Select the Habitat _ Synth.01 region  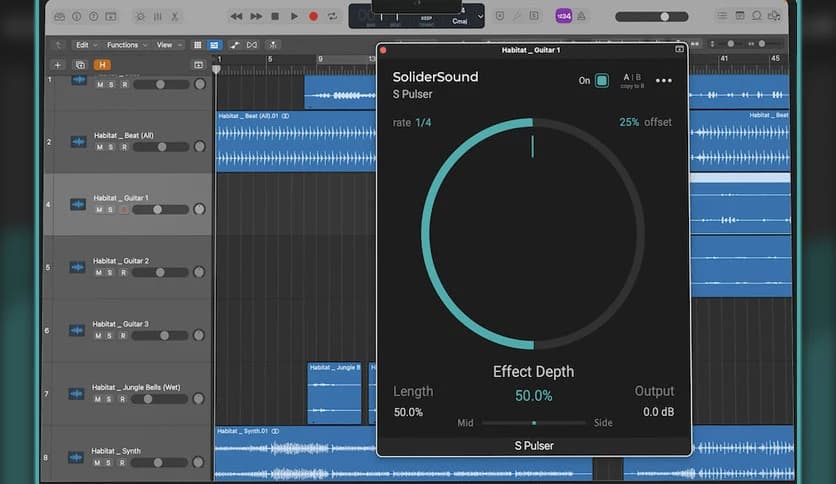tap(403, 454)
